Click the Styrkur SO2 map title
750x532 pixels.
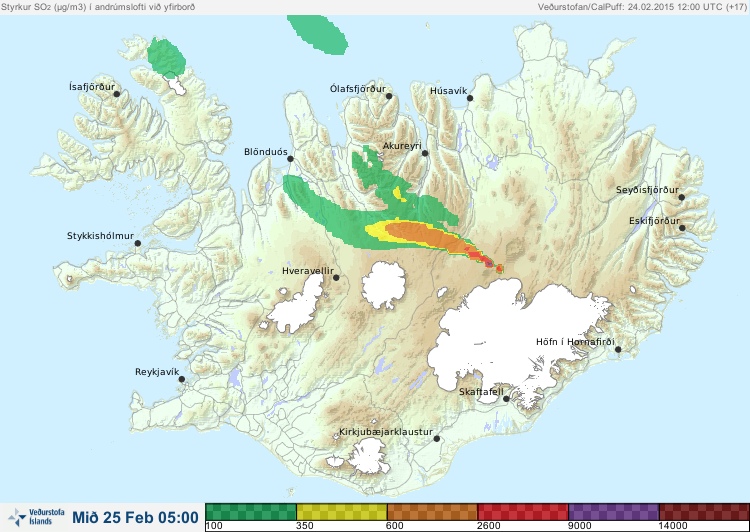(x=98, y=7)
